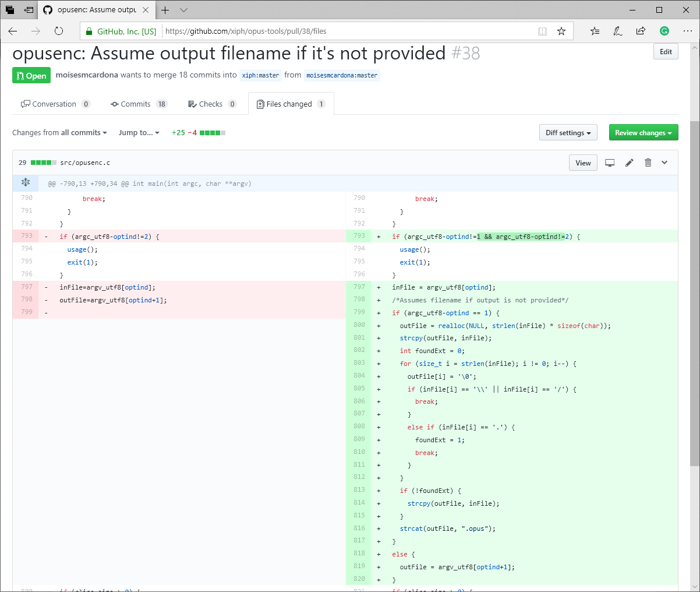Switch to the Checks tab
Image resolution: width=700 pixels, height=592 pixels.
[212, 104]
